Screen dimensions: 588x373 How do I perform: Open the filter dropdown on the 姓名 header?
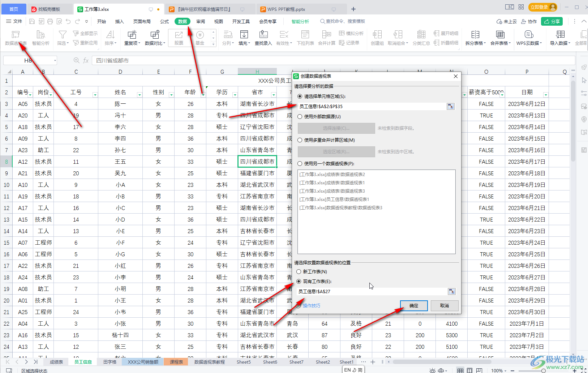(140, 95)
